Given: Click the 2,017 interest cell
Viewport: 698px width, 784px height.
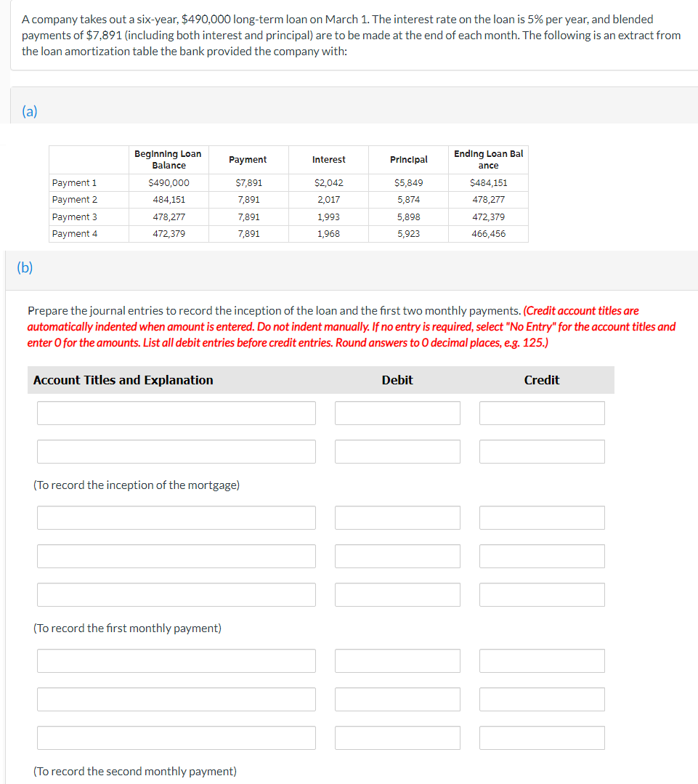Looking at the screenshot, I should 329,200.
